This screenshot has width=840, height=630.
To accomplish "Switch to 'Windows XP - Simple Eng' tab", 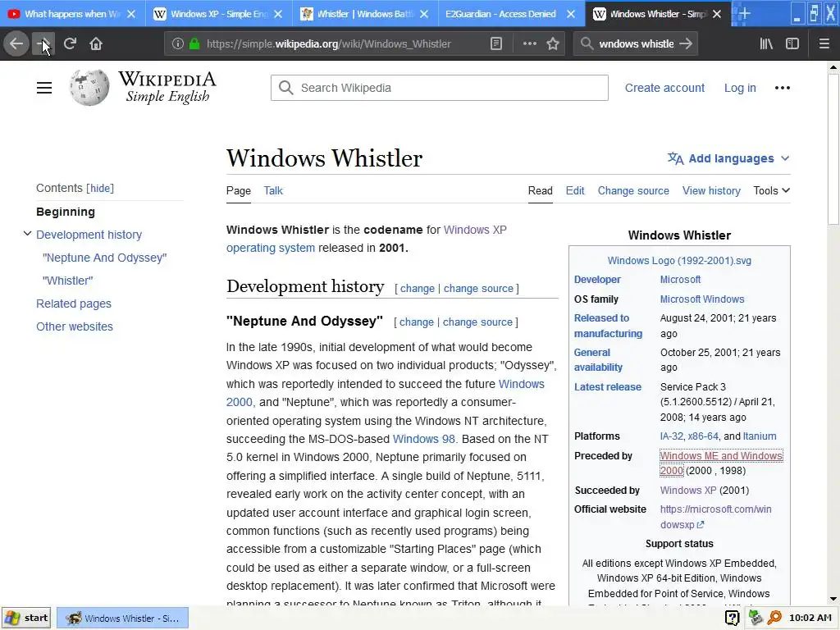I will pyautogui.click(x=219, y=14).
